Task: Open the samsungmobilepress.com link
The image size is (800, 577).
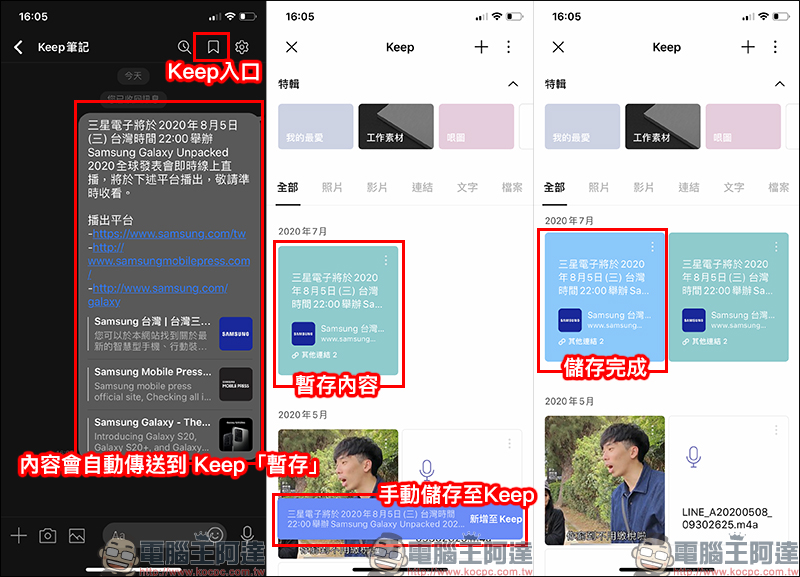Action: [x=169, y=261]
